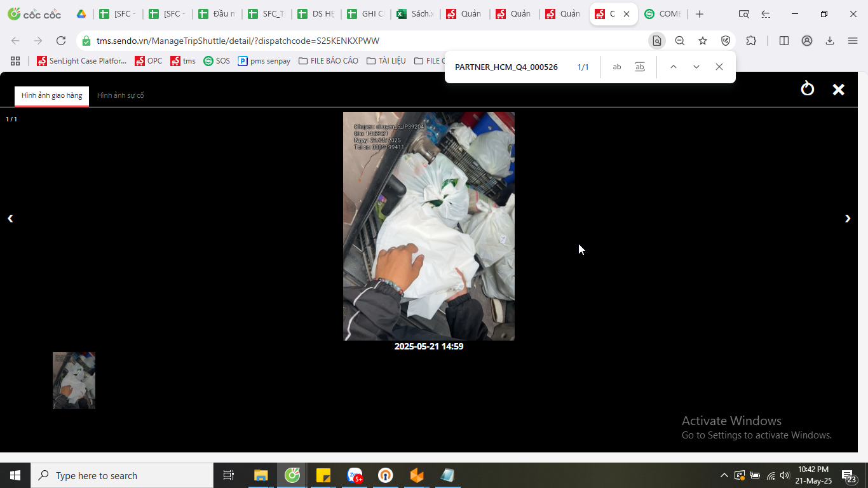868x488 pixels.
Task: Jump to previous find result
Action: pyautogui.click(x=674, y=67)
